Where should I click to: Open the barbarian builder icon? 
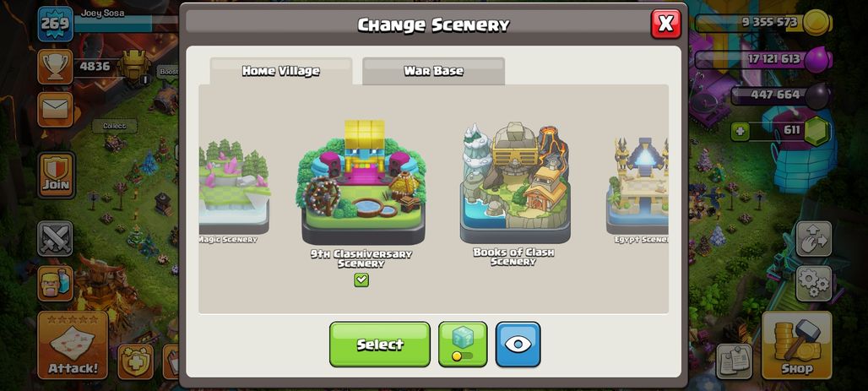(x=56, y=283)
